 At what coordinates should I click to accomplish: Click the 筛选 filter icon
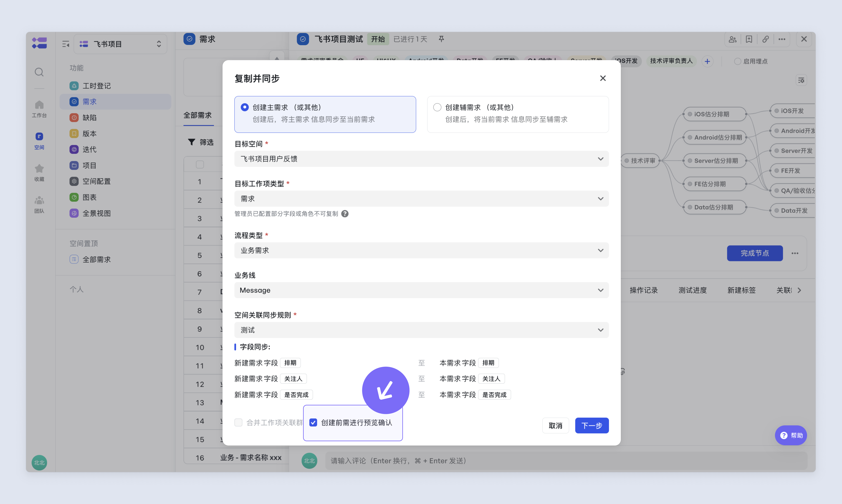coord(192,142)
